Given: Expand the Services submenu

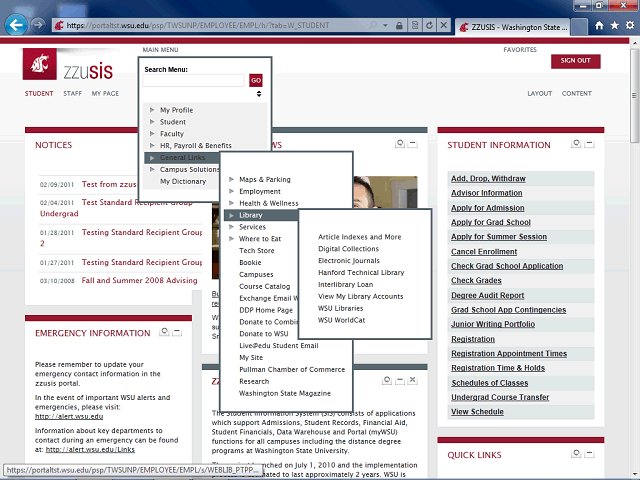Looking at the screenshot, I should click(x=231, y=227).
